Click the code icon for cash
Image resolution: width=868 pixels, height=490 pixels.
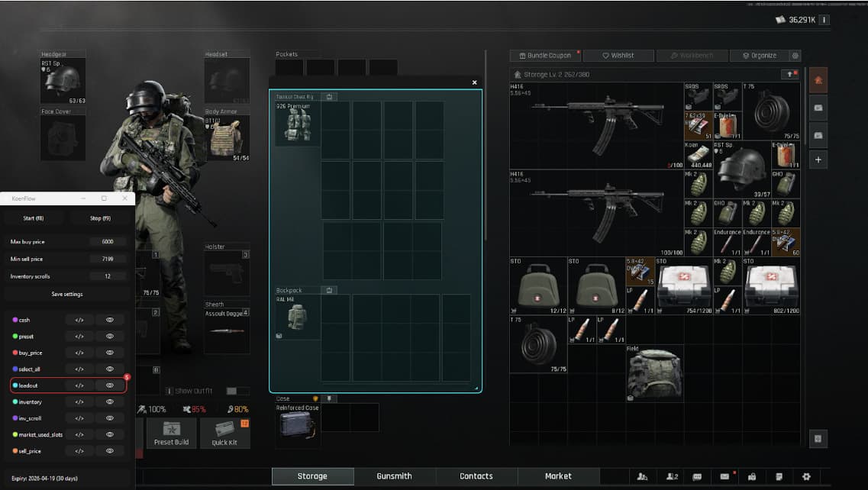click(x=79, y=320)
